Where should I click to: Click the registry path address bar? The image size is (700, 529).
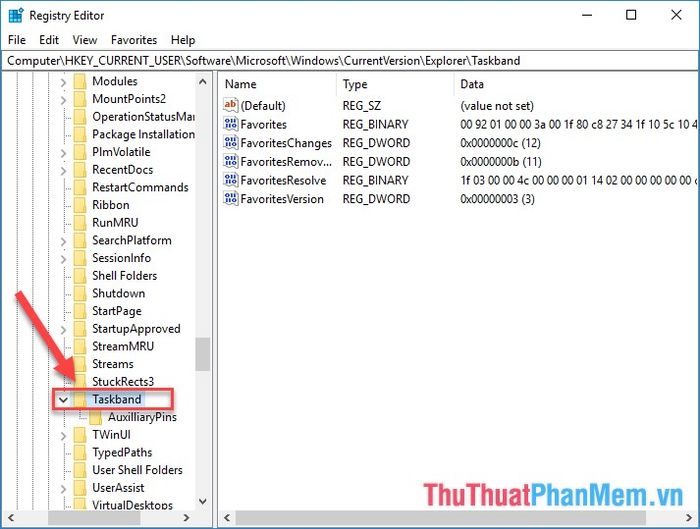click(x=350, y=61)
